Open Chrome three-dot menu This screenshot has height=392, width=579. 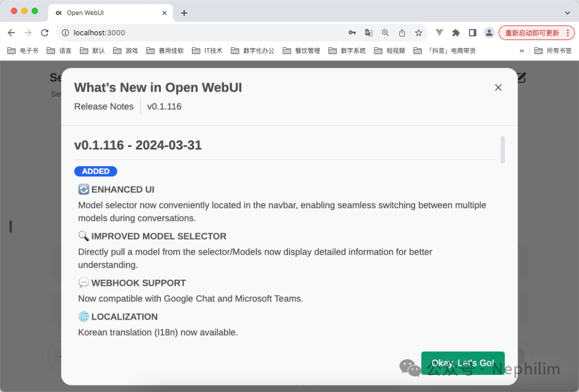click(568, 33)
